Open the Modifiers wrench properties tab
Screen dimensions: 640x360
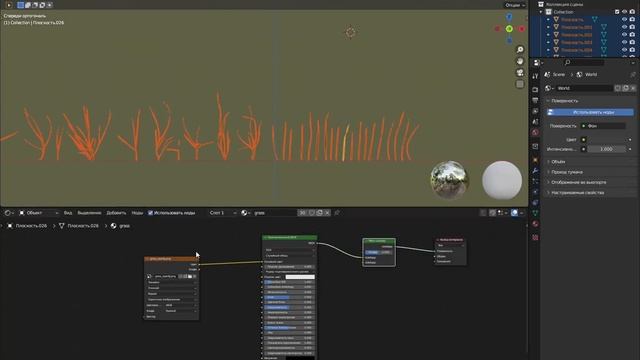[535, 171]
